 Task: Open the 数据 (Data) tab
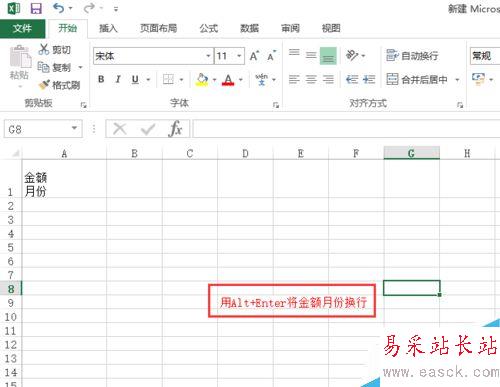pos(249,28)
